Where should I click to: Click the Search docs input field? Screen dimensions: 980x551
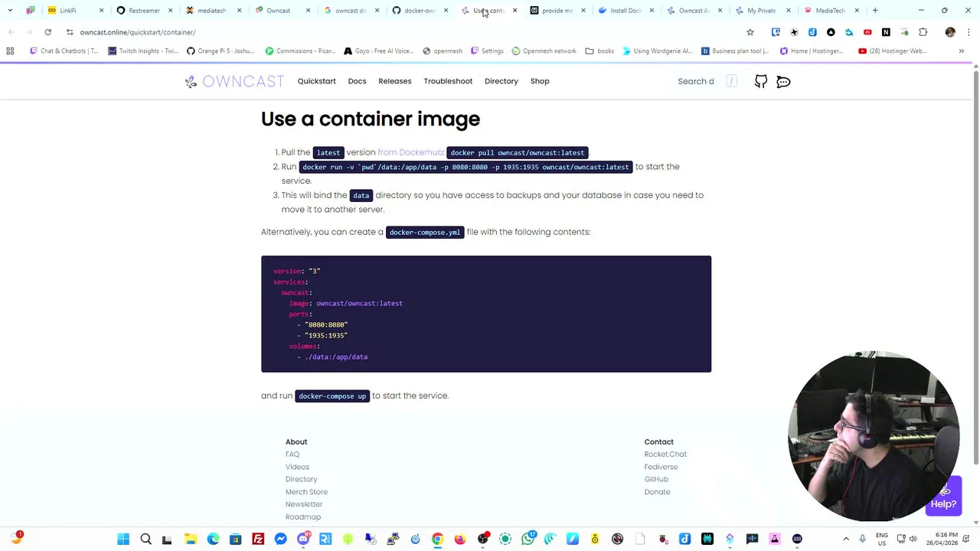(707, 81)
